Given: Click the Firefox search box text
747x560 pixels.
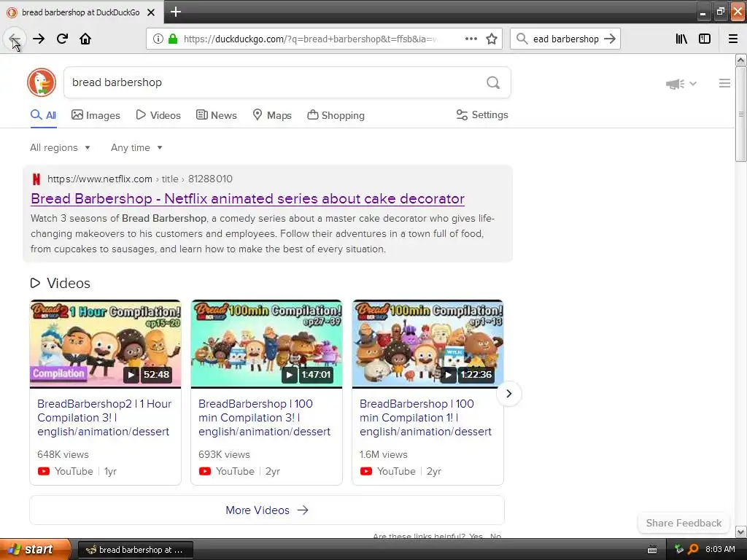Looking at the screenshot, I should (x=565, y=39).
